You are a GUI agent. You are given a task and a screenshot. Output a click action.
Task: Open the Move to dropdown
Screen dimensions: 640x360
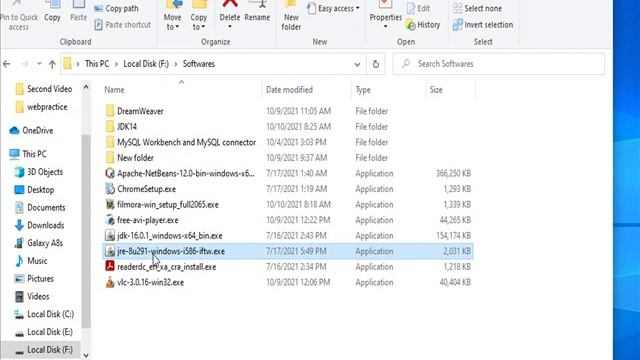click(x=173, y=16)
